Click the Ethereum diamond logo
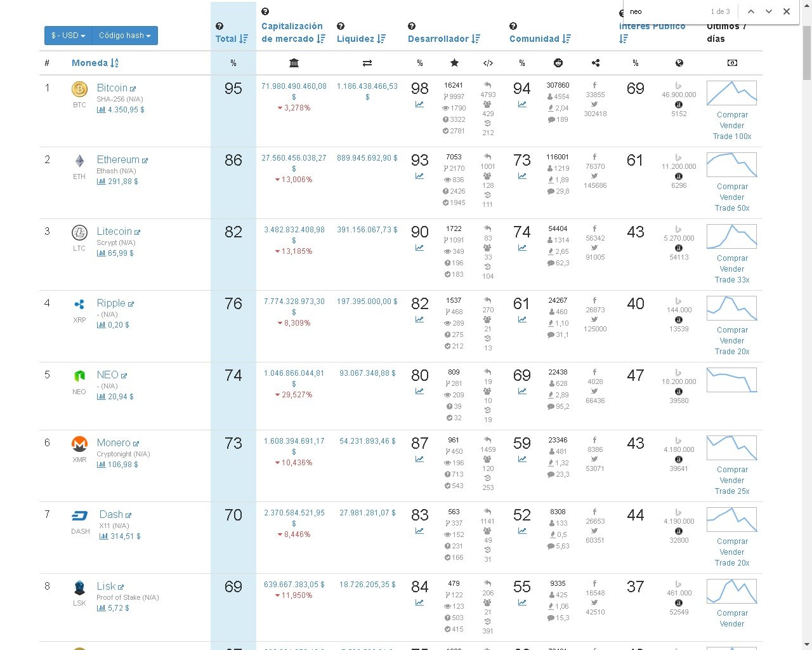 79,161
